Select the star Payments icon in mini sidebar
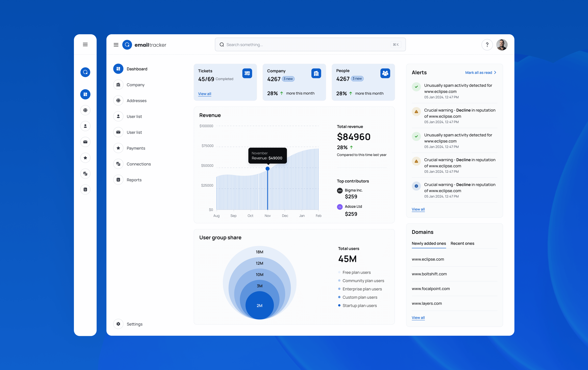 [85, 158]
